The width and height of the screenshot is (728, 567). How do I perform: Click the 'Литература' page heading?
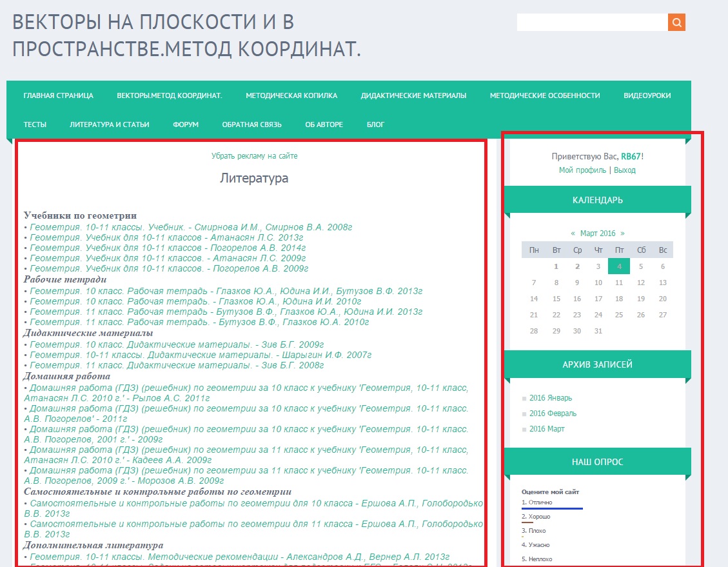click(254, 178)
